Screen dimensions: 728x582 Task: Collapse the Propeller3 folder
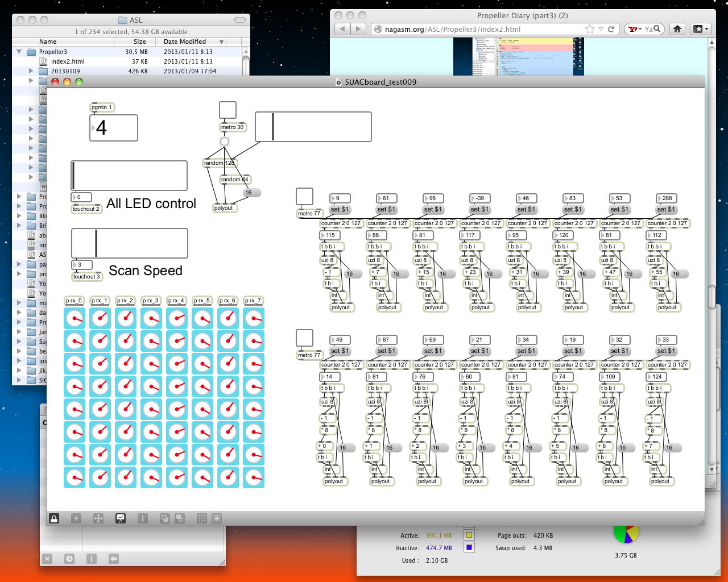click(x=19, y=52)
